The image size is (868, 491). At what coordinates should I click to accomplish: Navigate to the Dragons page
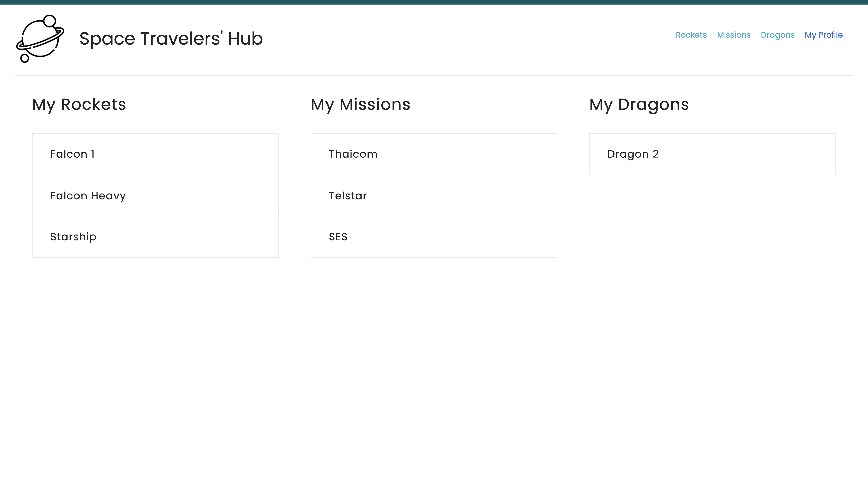pyautogui.click(x=777, y=35)
